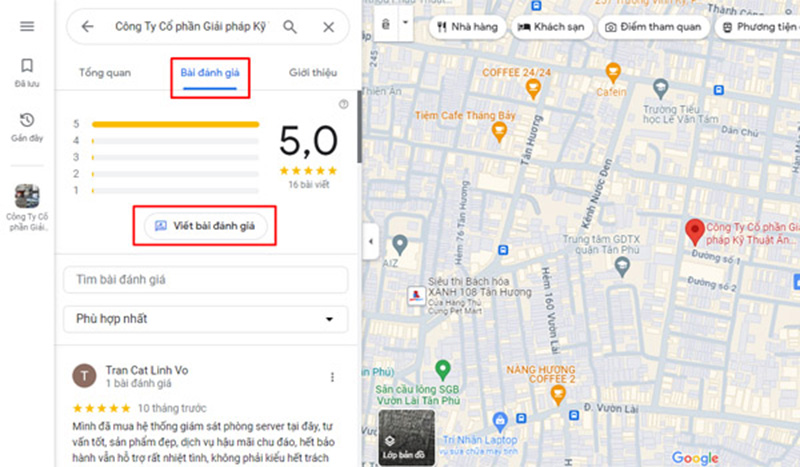Select the Phương tiện filter chip
The width and height of the screenshot is (800, 467).
pos(758,27)
